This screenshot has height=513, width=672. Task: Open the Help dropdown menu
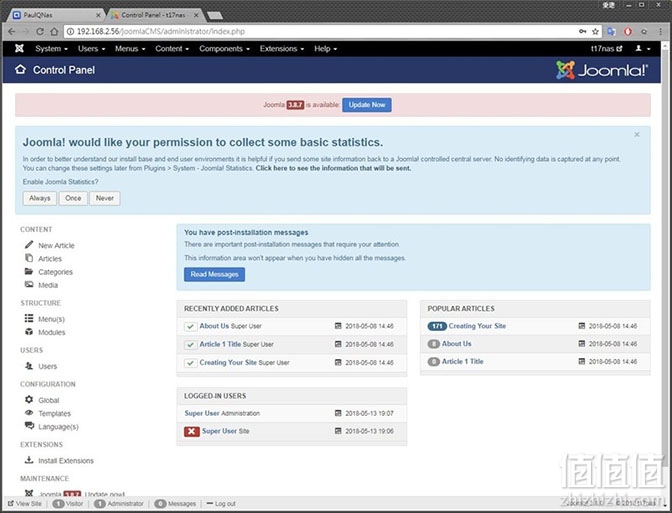(325, 48)
